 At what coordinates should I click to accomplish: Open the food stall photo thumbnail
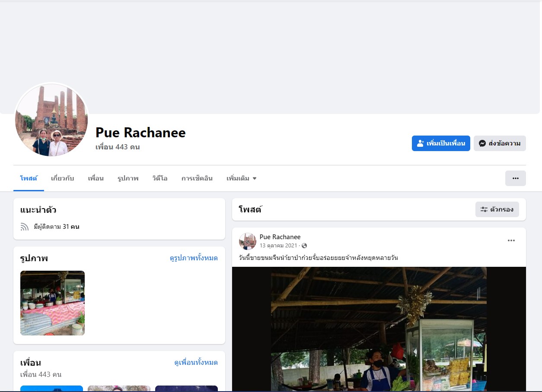[52, 303]
